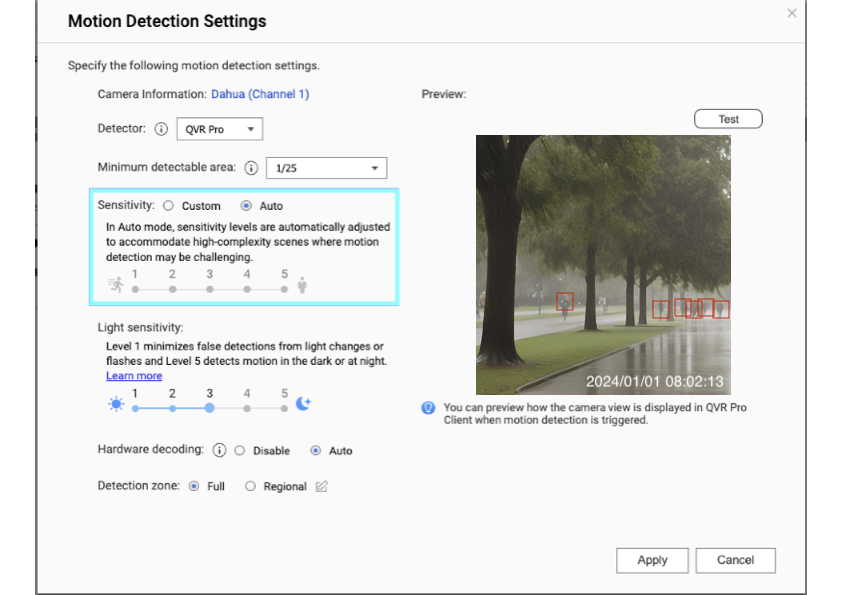This screenshot has width=842, height=595.
Task: Click the Hardware decoding info icon
Action: pos(220,450)
